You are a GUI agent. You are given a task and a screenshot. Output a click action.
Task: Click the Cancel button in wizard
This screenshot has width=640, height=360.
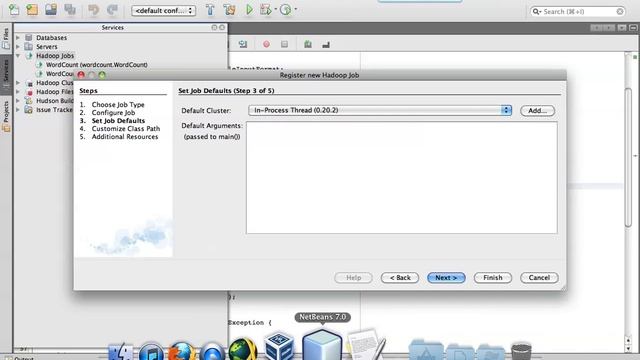539,278
